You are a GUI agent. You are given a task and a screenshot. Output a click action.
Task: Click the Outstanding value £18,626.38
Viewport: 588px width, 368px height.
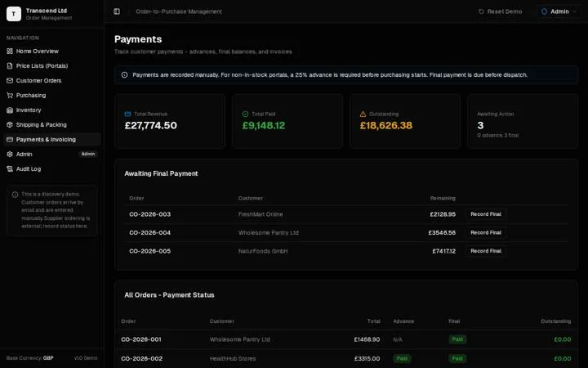click(385, 125)
